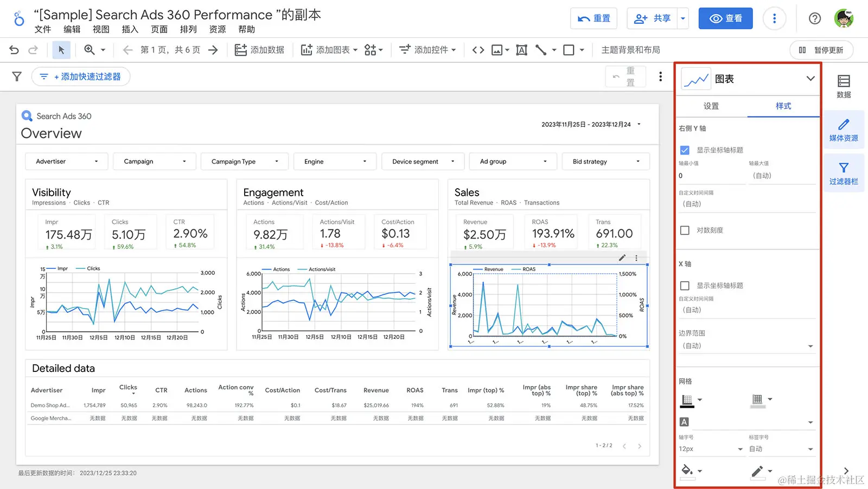Open the more options menu beside 查看
Image resolution: width=868 pixels, height=489 pixels.
pos(774,18)
